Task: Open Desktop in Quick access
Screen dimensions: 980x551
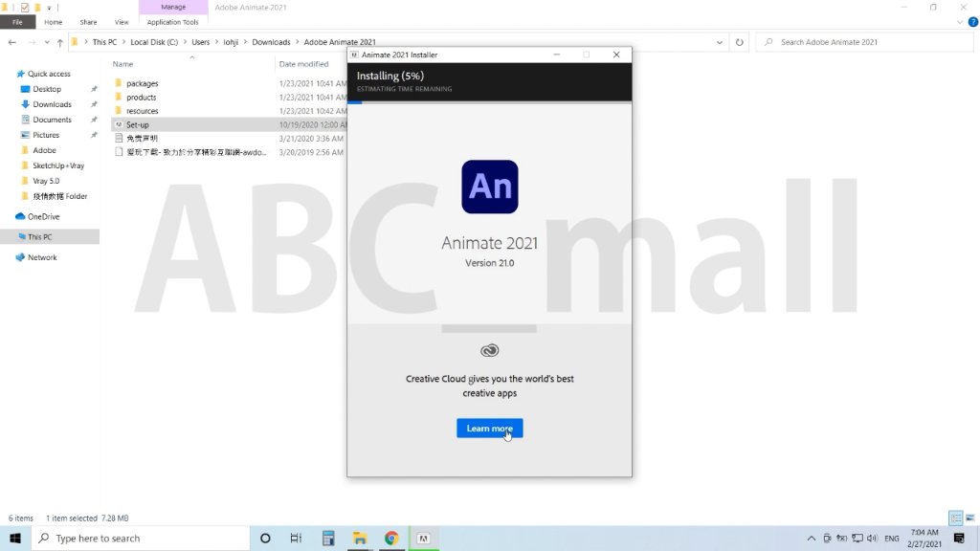Action: tap(47, 89)
